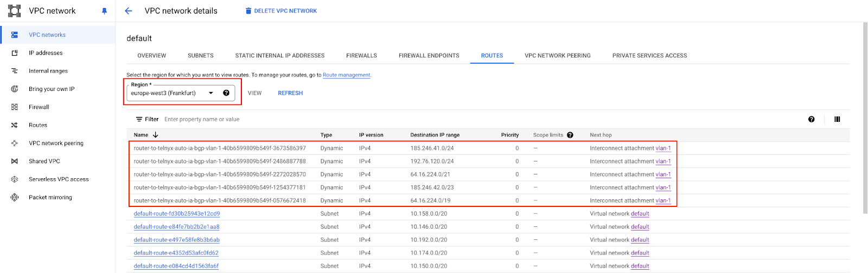This screenshot has width=868, height=273.
Task: Click the Scope limits help icon
Action: [570, 135]
